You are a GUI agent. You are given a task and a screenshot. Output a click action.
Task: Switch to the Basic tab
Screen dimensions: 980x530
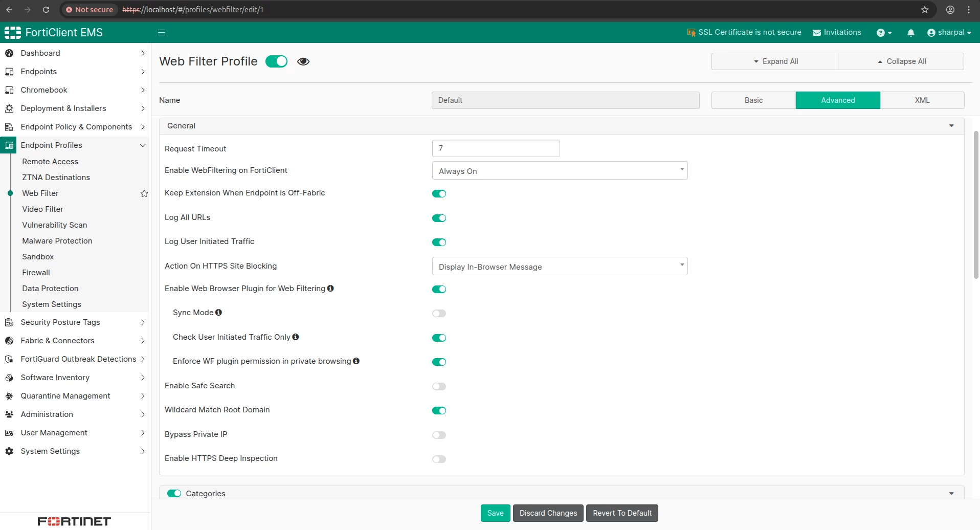(x=753, y=100)
